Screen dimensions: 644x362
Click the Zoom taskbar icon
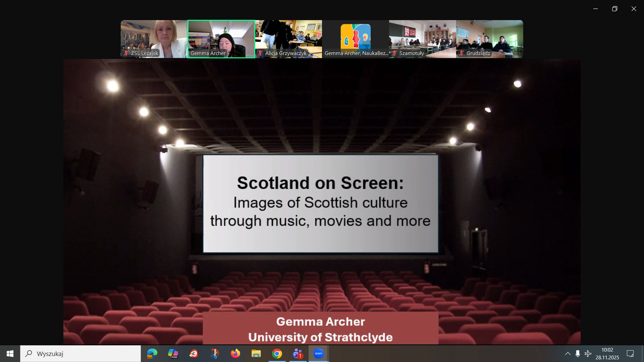click(x=318, y=354)
